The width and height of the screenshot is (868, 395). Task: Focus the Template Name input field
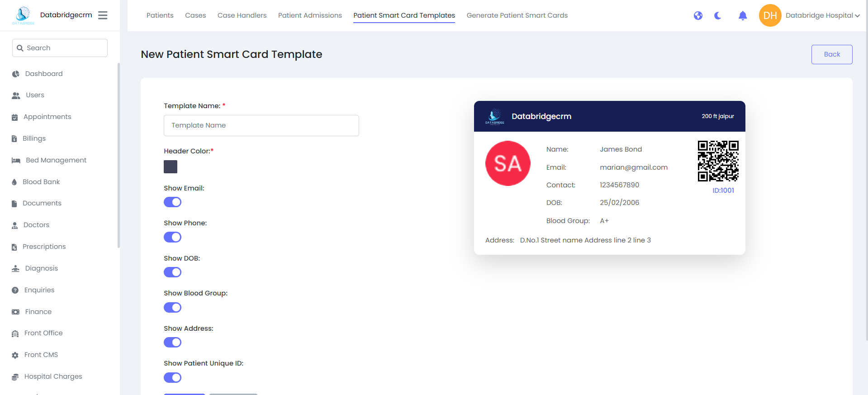[x=261, y=125]
